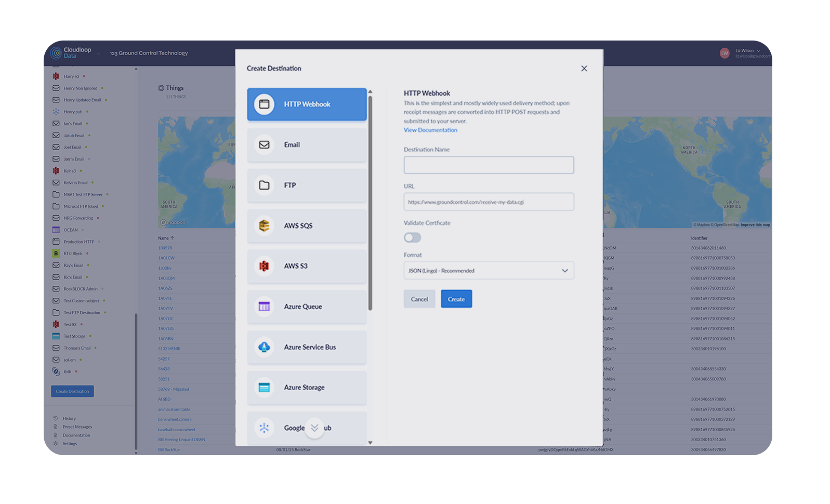Click the blue Create button
The width and height of the screenshot is (830, 504).
456,299
